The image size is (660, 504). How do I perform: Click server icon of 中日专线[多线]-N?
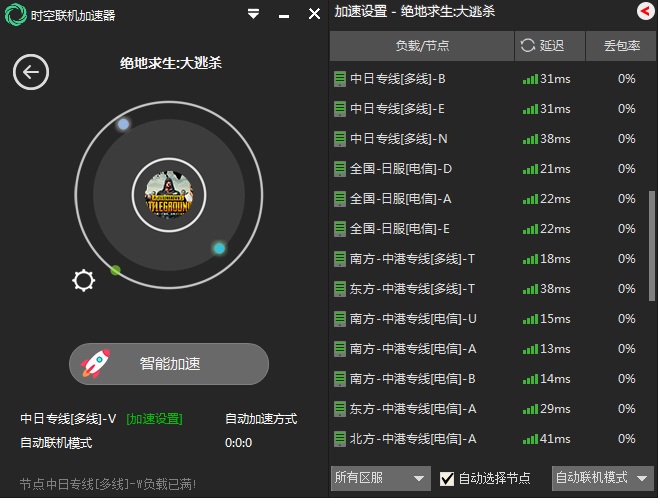339,139
